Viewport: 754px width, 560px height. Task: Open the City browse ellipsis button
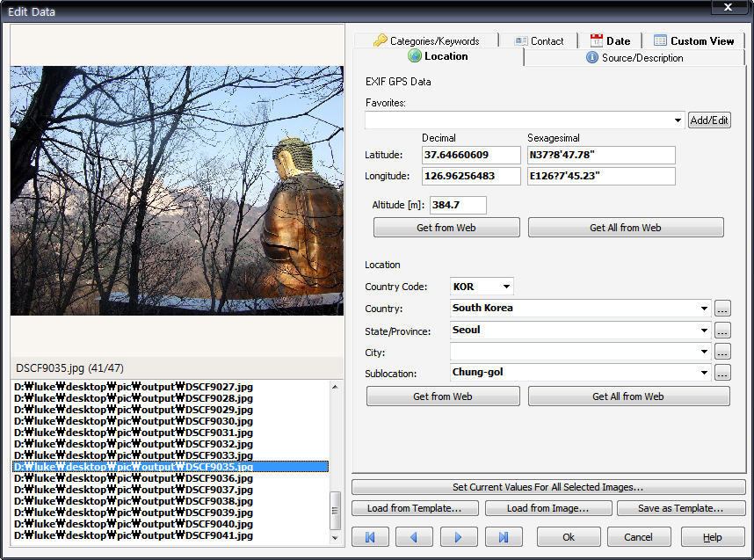coord(722,352)
